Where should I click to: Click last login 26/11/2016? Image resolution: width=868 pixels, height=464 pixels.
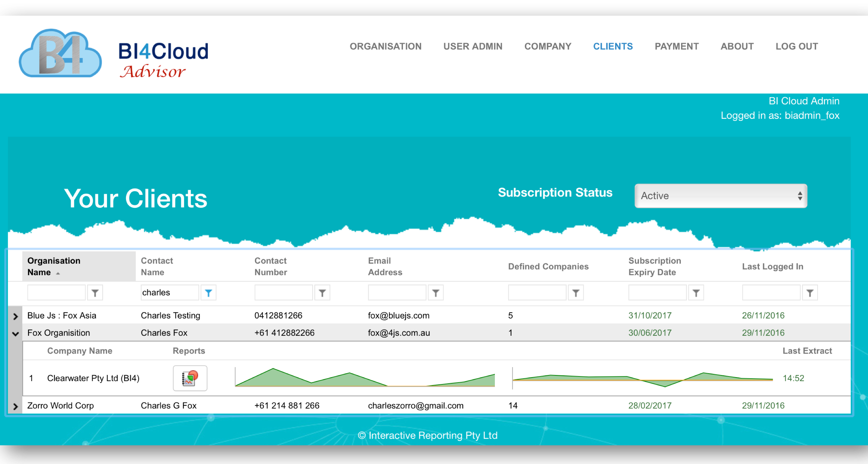763,316
